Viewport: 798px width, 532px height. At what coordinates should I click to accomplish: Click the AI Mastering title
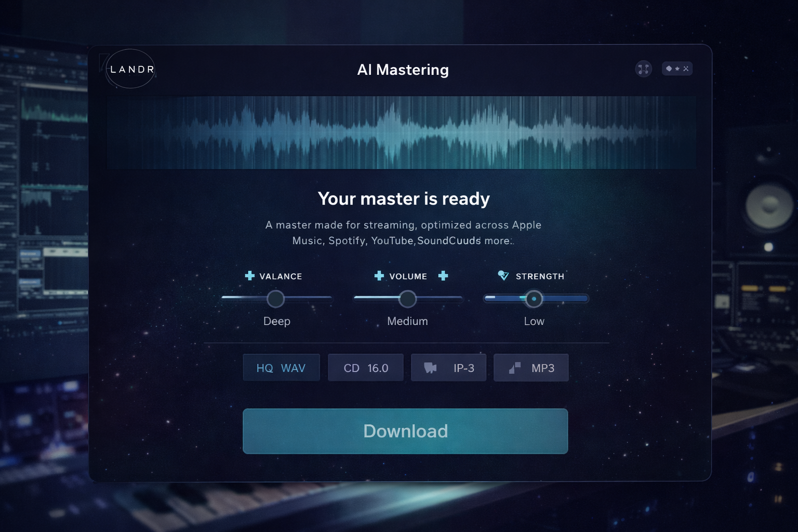pyautogui.click(x=403, y=70)
